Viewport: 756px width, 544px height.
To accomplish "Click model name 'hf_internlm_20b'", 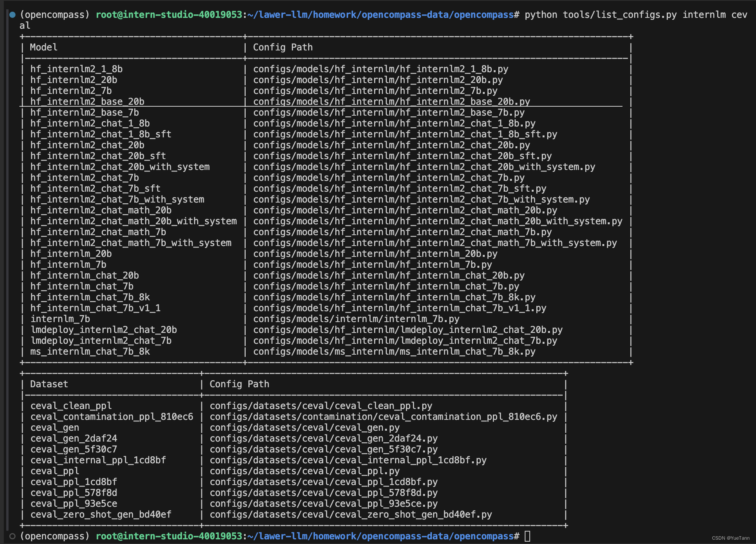I will click(x=71, y=254).
